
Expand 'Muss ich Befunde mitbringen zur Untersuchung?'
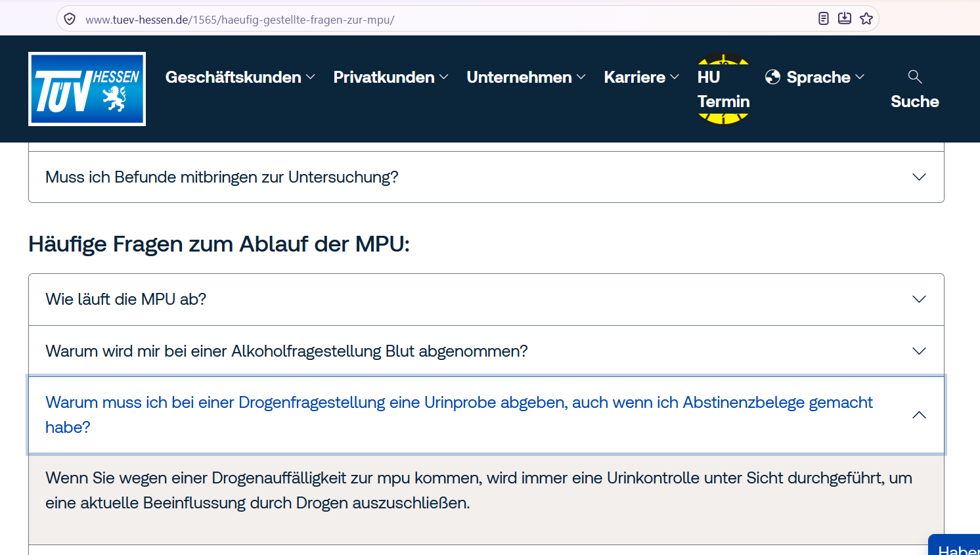click(x=486, y=177)
